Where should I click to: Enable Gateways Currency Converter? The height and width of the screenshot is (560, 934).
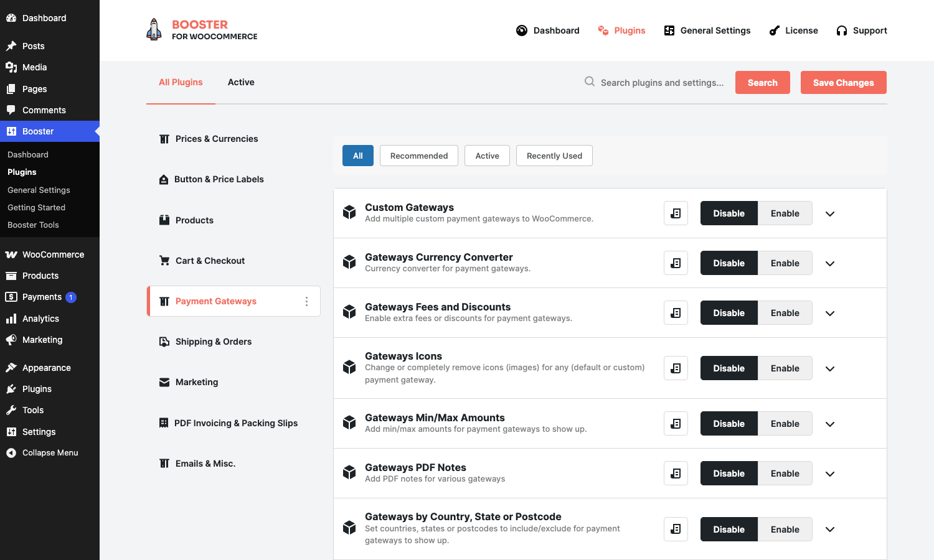coord(785,263)
